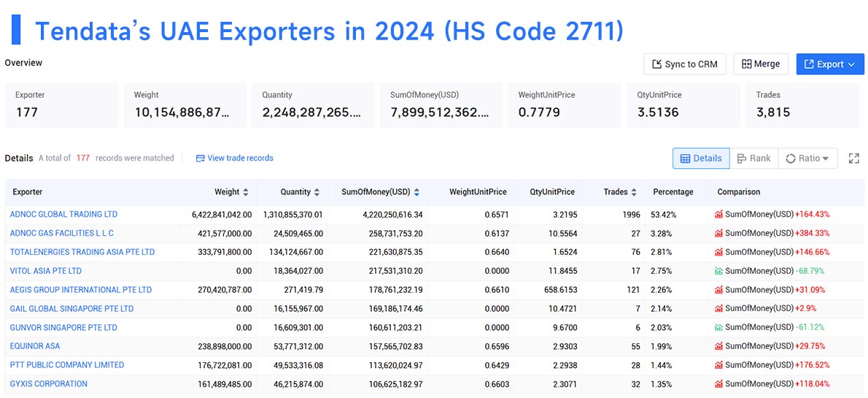Click the 53.42% percentage cell
Screen dimensions: 868x398
pyautogui.click(x=662, y=215)
